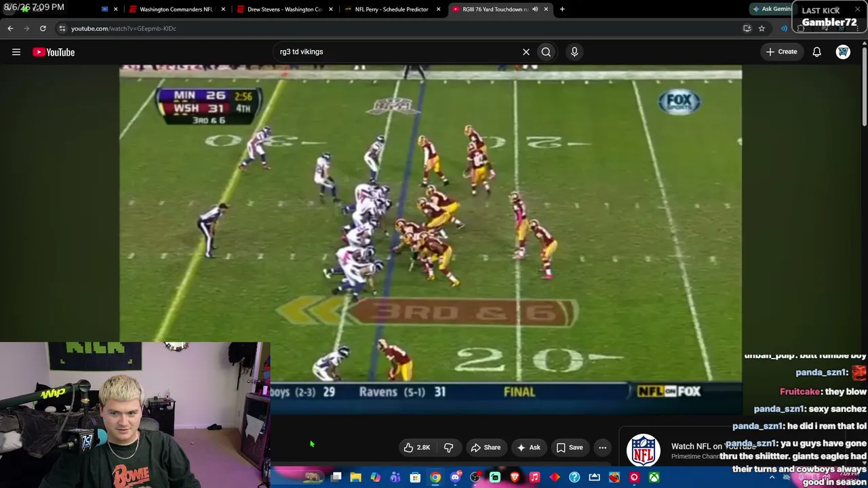Start voice search with the microphone

pyautogui.click(x=574, y=52)
